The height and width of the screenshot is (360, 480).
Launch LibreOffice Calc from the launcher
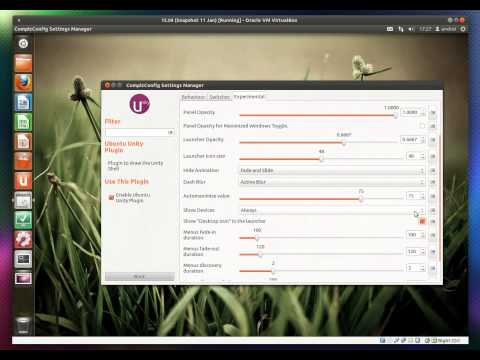[23, 122]
